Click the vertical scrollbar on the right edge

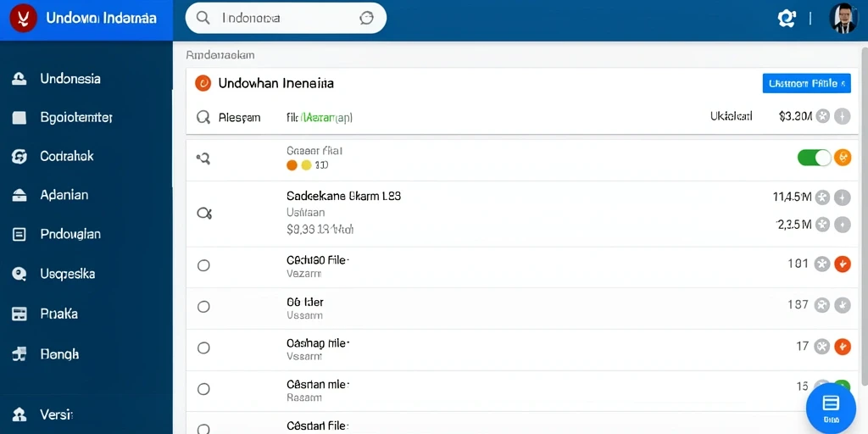click(x=863, y=216)
